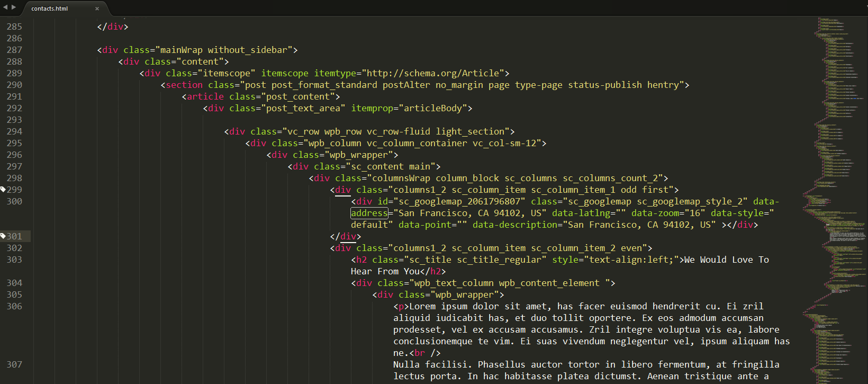Screen dimensions: 868x384
Task: Click line number 287 in the gutter
Action: pos(14,50)
